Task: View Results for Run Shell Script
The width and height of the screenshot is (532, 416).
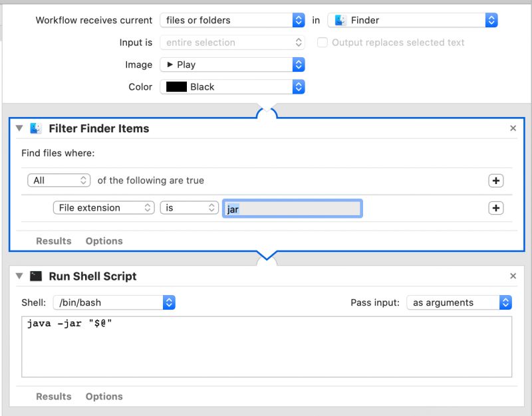Action: coord(54,396)
